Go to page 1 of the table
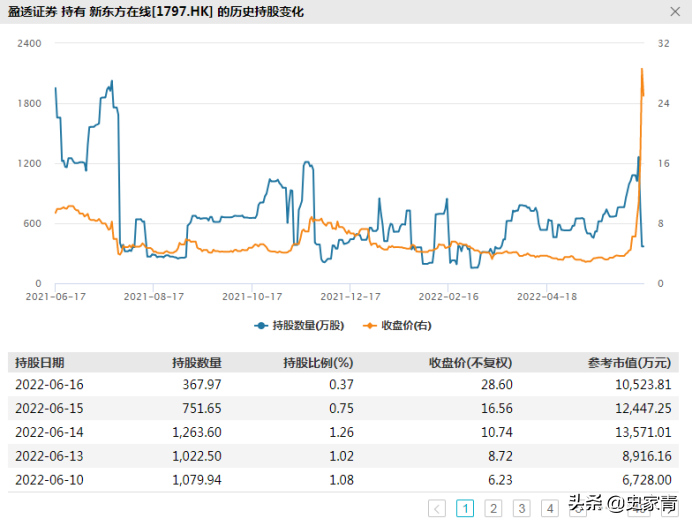 pyautogui.click(x=465, y=508)
